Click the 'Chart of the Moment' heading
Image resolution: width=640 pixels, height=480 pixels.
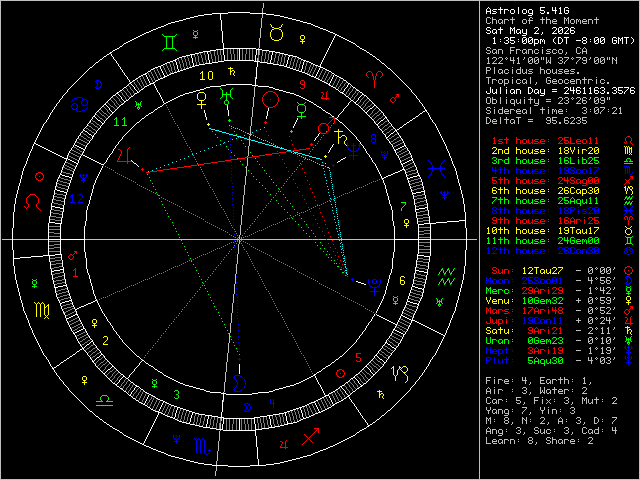click(x=542, y=20)
